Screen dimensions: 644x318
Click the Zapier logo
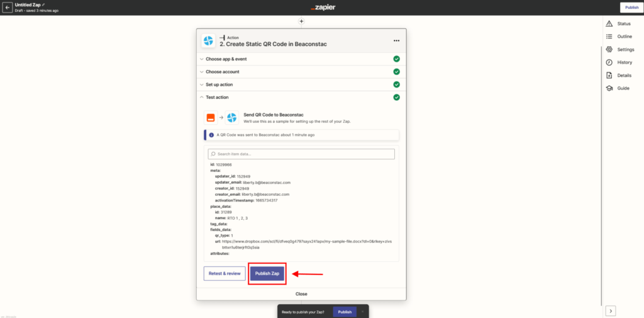coord(323,8)
